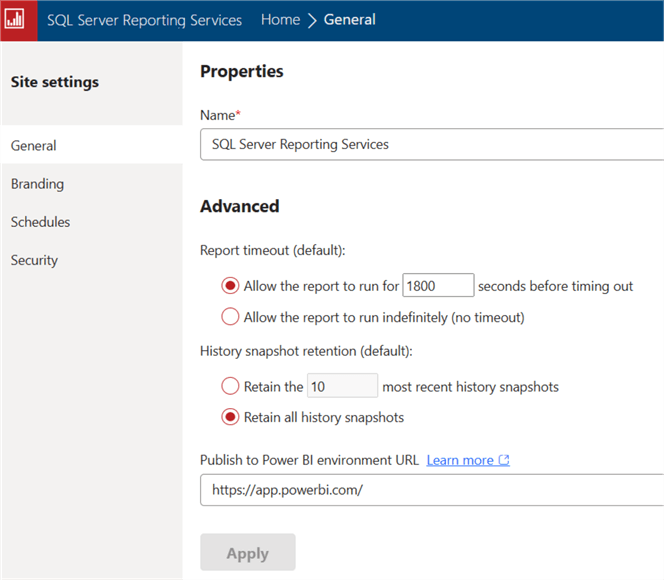Select the timed report timeout radio option
Image resolution: width=664 pixels, height=580 pixels.
click(x=230, y=286)
